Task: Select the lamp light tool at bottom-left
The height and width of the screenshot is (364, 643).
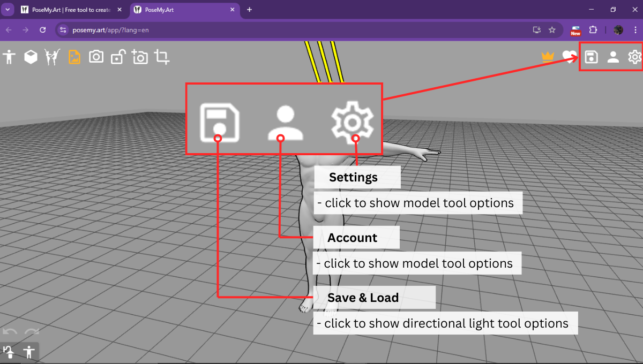Action: (9, 352)
